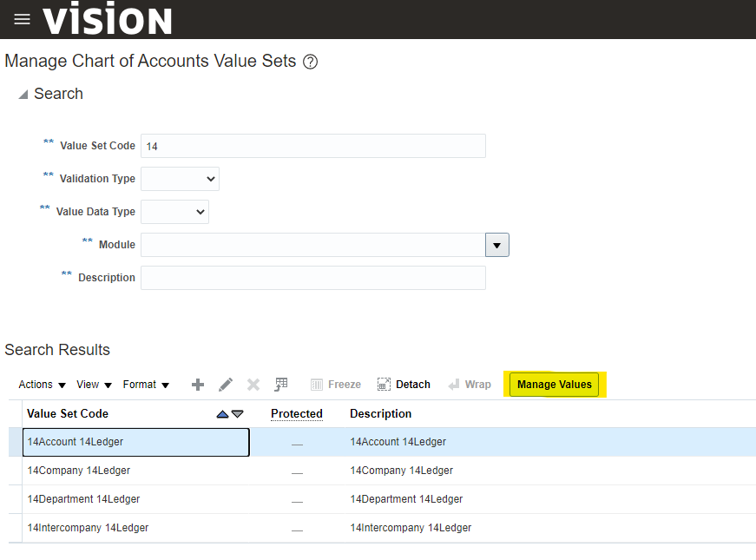Viewport: 756px width, 560px height.
Task: Open Value Data Type dropdown
Action: pyautogui.click(x=174, y=212)
